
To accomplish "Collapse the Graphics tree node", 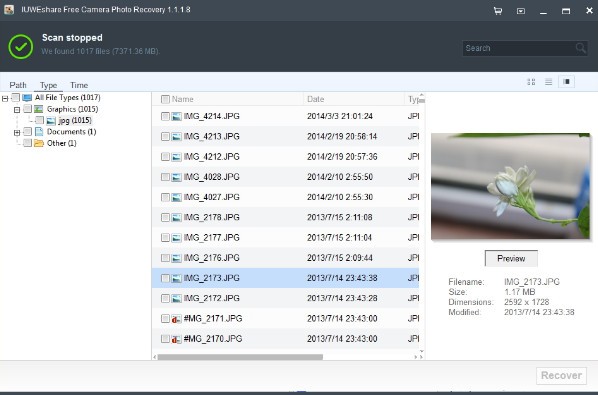I will tap(17, 110).
